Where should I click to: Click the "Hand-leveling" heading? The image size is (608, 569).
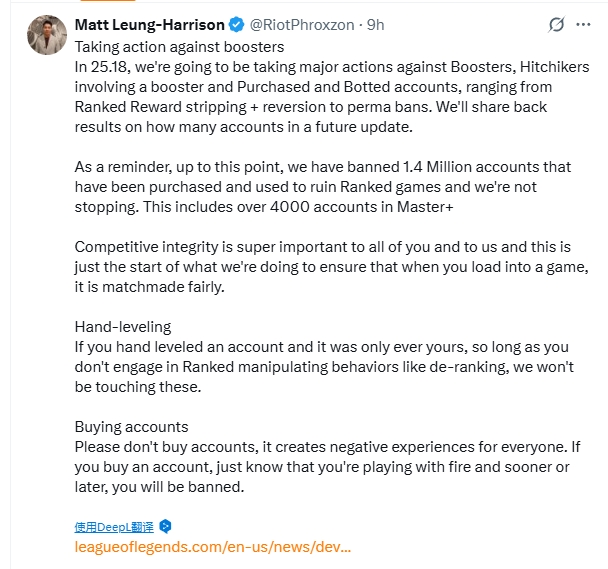[x=123, y=327]
